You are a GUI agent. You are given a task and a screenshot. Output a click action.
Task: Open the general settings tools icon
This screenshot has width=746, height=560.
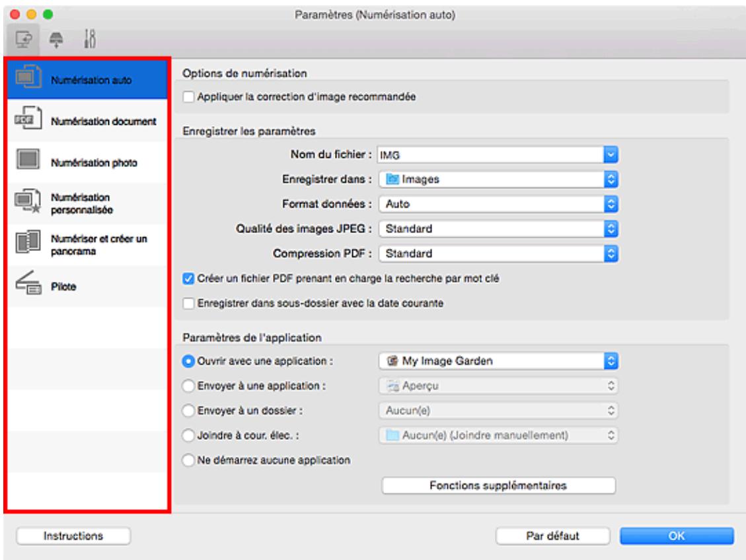[x=89, y=39]
